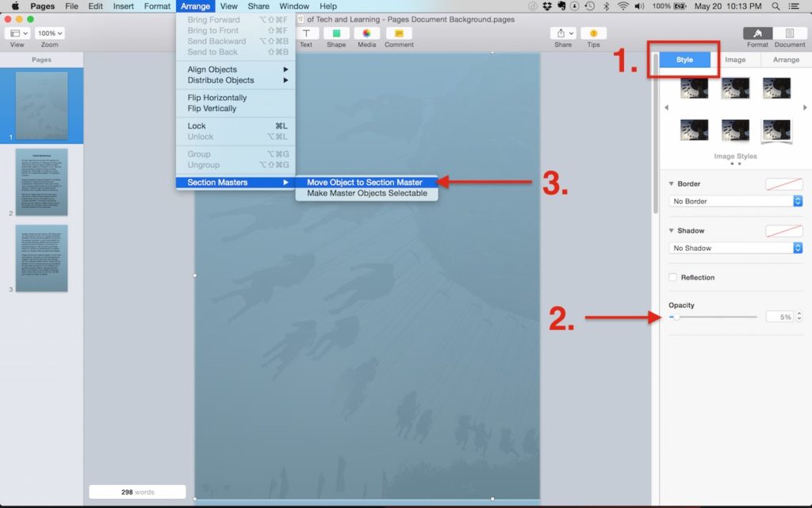Open the No Border dropdown
The height and width of the screenshot is (508, 812).
point(734,201)
